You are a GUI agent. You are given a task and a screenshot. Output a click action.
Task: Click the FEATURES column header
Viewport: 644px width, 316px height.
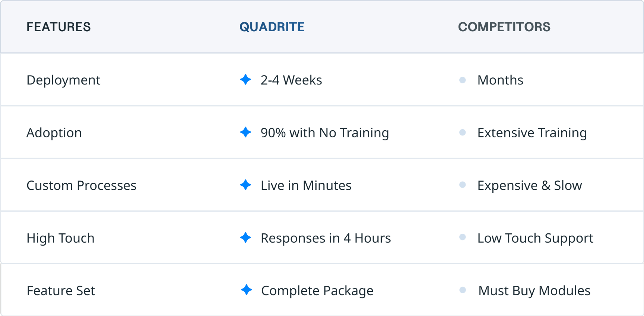[x=58, y=27]
